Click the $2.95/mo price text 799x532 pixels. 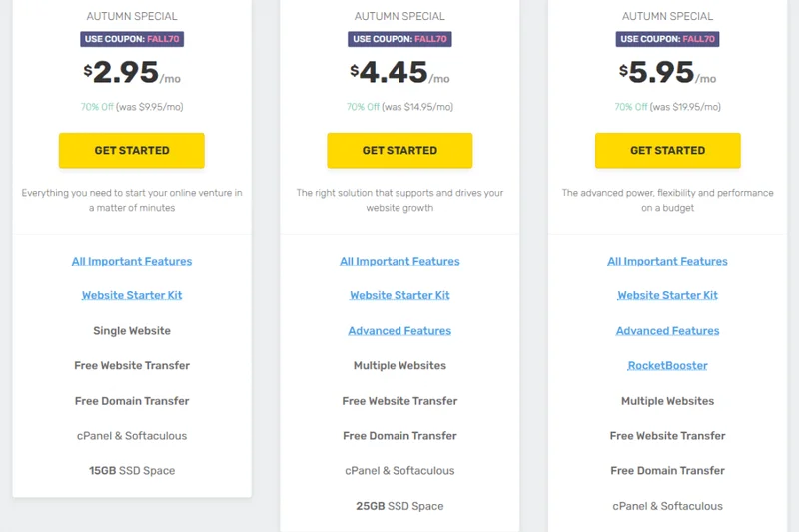coord(132,73)
